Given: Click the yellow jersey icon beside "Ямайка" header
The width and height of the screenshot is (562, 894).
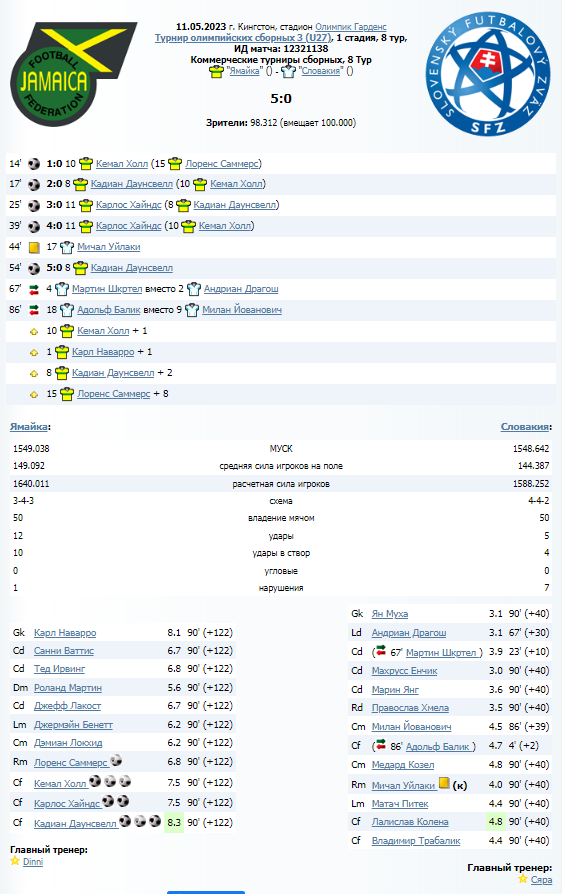Looking at the screenshot, I should click(x=216, y=71).
